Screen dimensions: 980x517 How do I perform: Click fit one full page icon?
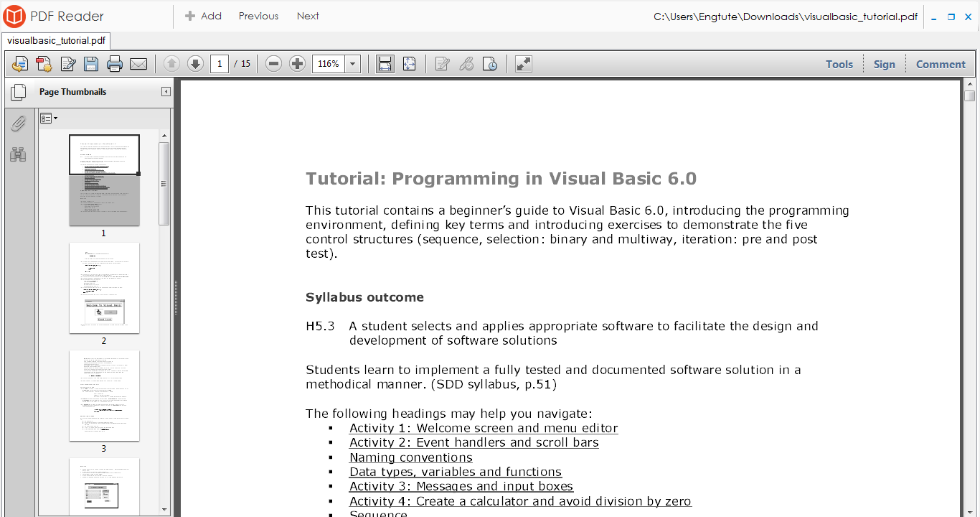point(409,64)
